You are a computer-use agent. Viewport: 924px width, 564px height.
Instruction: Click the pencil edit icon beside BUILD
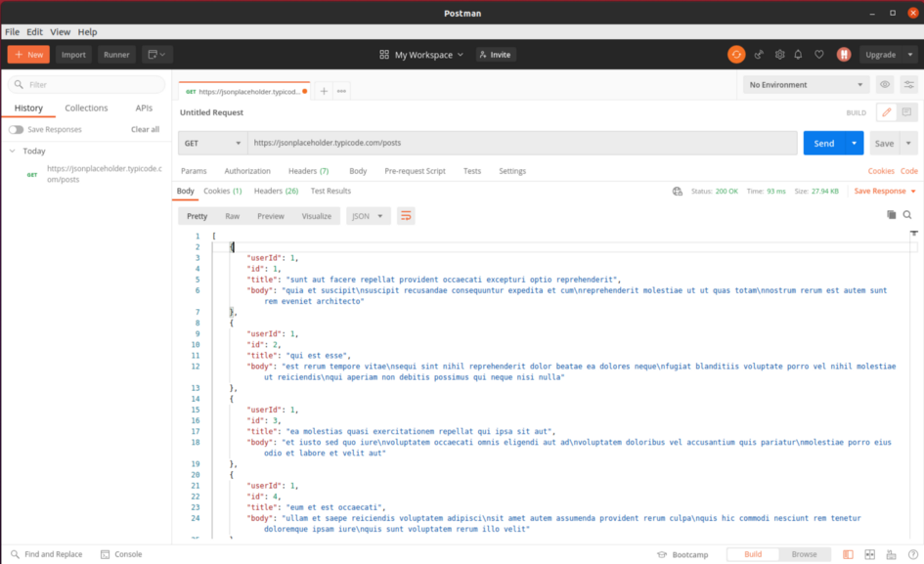[886, 112]
